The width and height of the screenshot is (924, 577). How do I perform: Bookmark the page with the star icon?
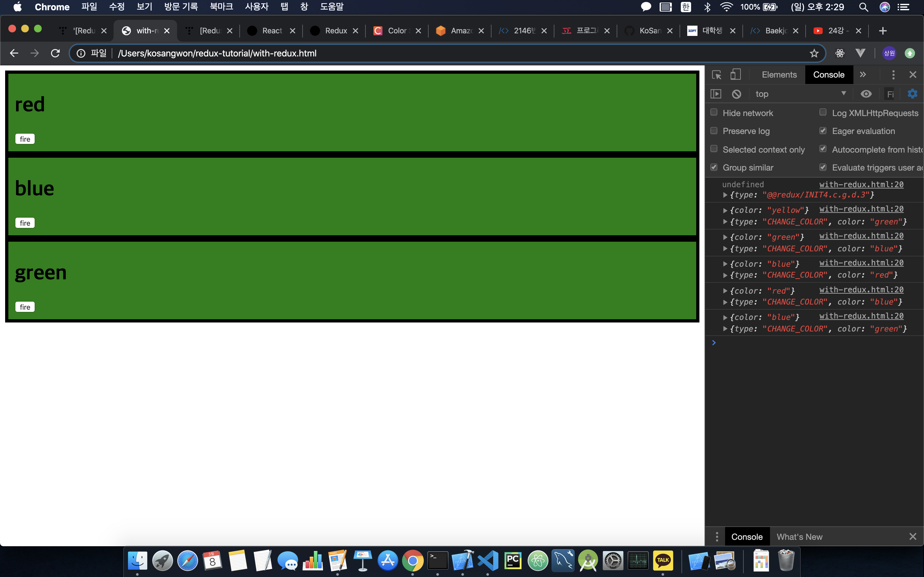point(814,54)
